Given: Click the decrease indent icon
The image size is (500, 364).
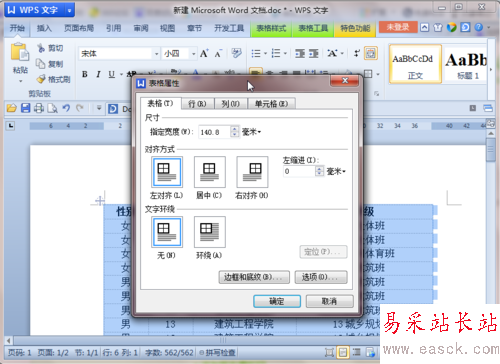Looking at the screenshot, I should coord(300,53).
